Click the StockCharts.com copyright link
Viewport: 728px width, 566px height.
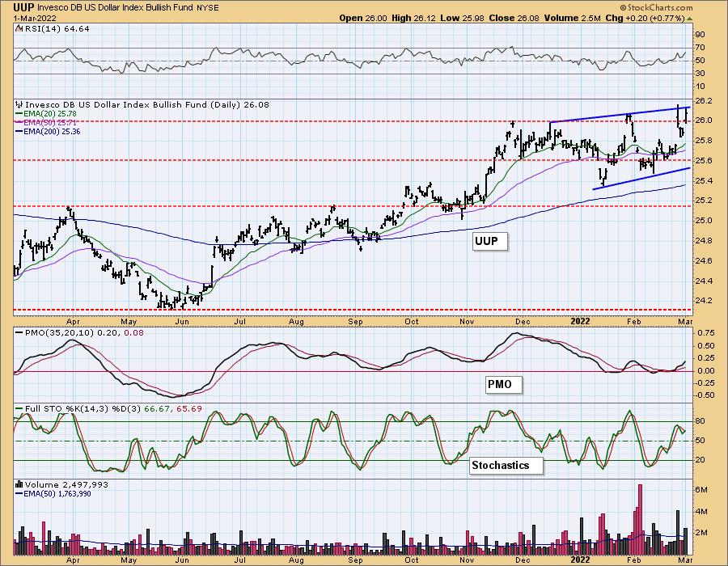[656, 7]
